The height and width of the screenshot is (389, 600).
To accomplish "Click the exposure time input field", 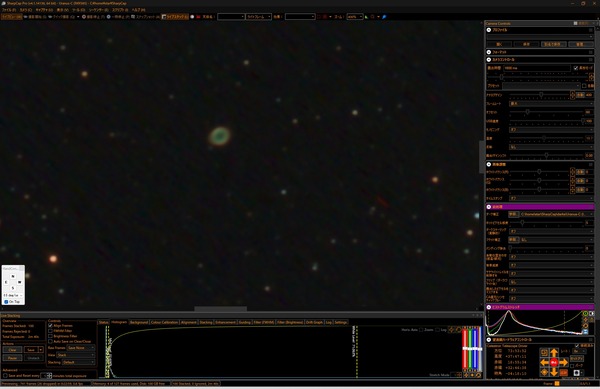I will coord(536,68).
